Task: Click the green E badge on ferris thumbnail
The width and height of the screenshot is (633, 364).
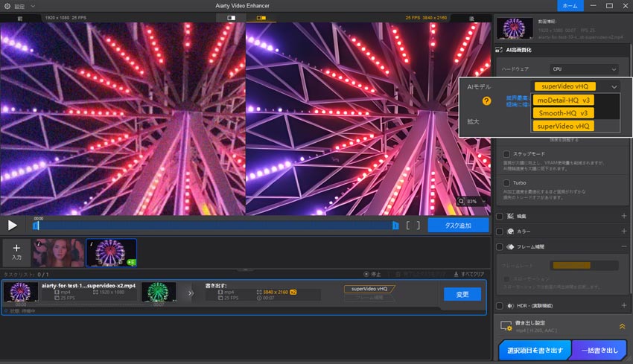Action: pyautogui.click(x=131, y=262)
